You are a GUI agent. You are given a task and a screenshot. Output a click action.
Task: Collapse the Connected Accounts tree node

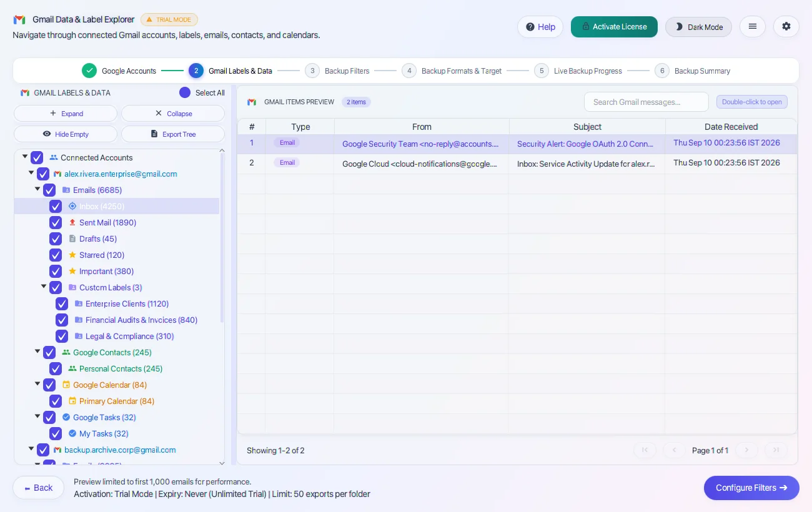pos(25,157)
